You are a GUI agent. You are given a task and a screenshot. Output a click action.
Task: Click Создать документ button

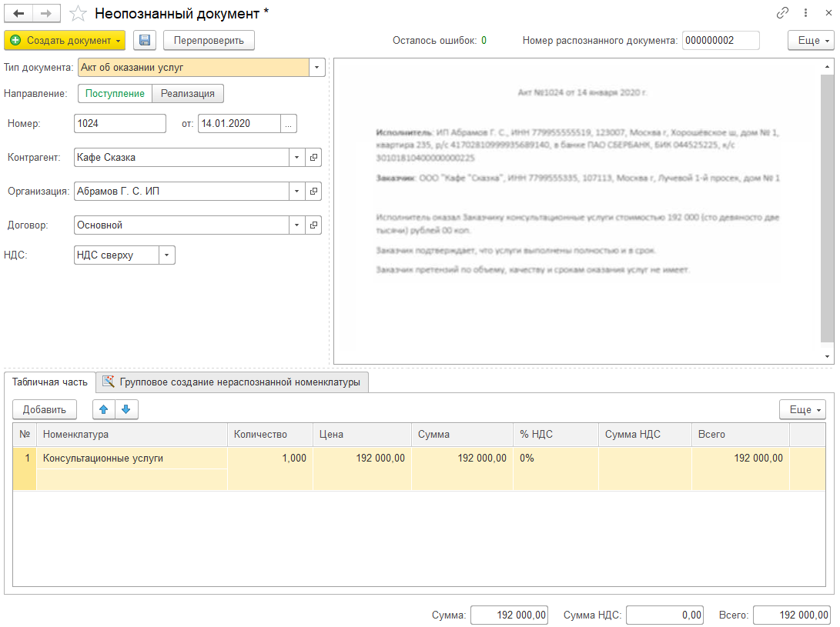(65, 40)
